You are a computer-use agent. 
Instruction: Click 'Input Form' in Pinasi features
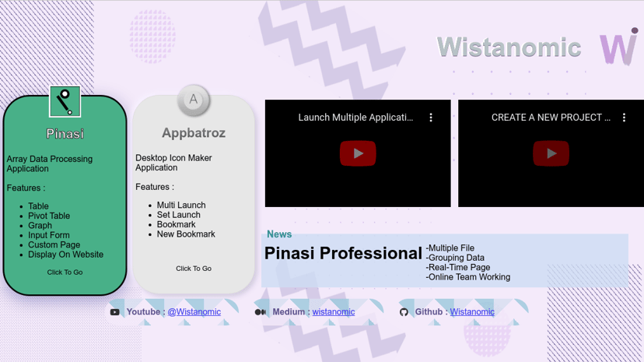tap(48, 235)
